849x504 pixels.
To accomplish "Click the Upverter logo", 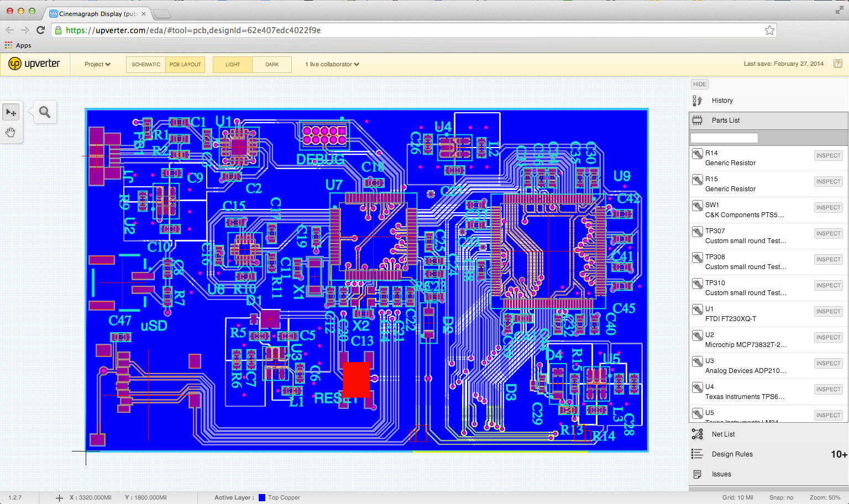I will pyautogui.click(x=34, y=64).
